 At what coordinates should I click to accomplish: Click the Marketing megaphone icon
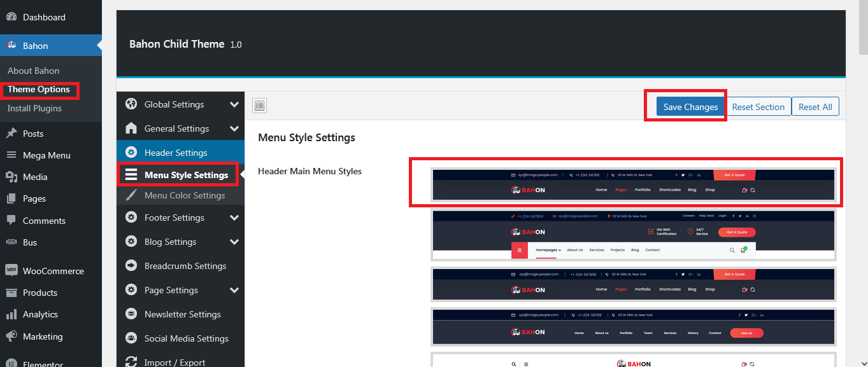(11, 336)
